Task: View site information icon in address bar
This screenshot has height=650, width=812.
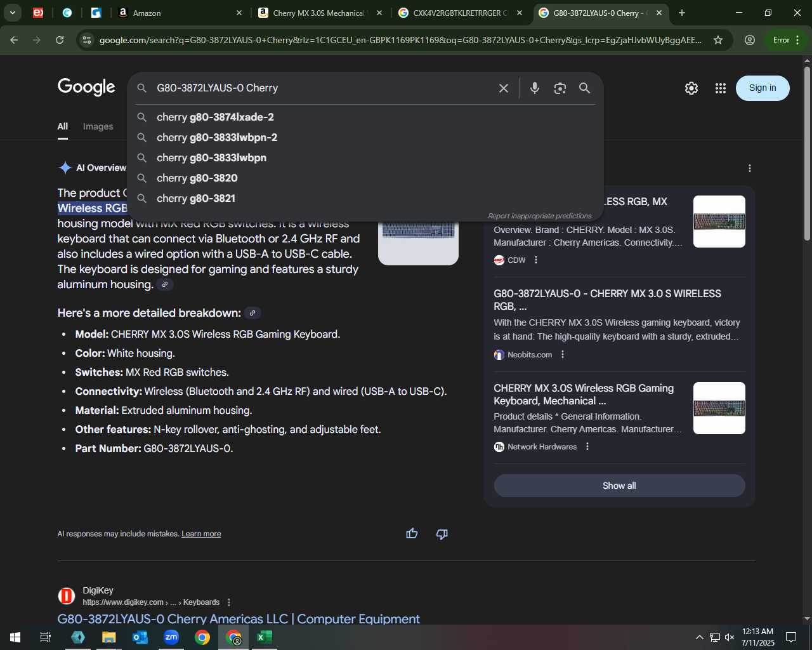Action: [87, 40]
